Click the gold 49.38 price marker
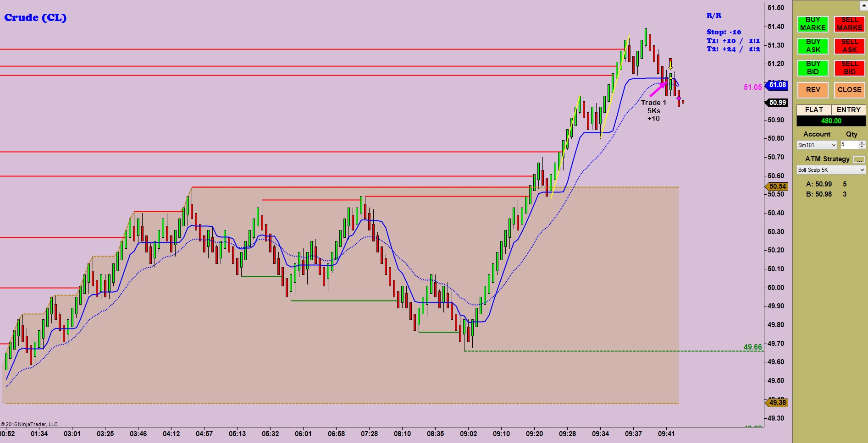This screenshot has height=443, width=868. click(777, 403)
